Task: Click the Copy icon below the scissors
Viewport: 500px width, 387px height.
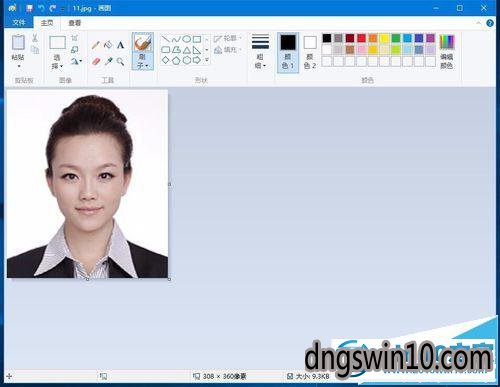Action: (x=35, y=50)
